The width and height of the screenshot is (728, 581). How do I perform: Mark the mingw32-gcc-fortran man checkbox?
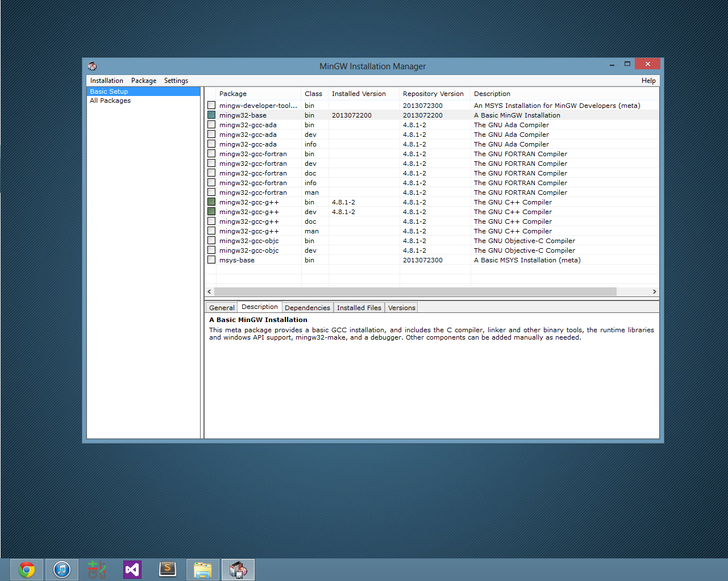[211, 192]
